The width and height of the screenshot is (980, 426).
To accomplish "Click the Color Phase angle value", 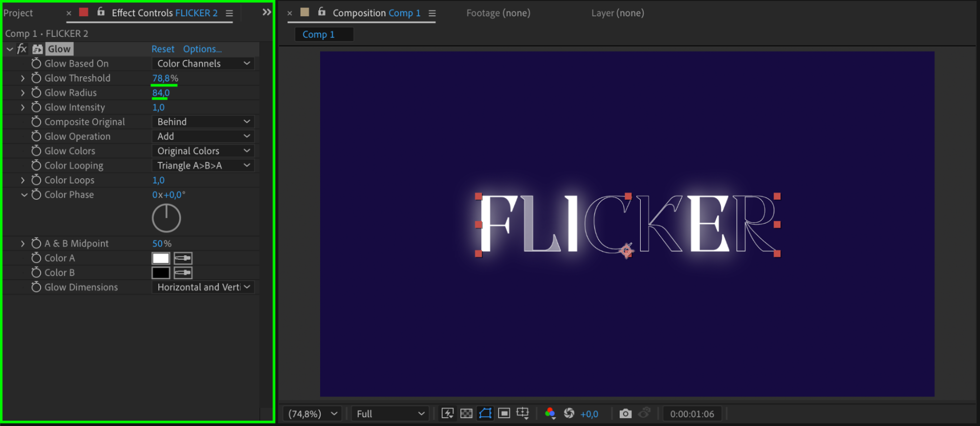I will 169,194.
